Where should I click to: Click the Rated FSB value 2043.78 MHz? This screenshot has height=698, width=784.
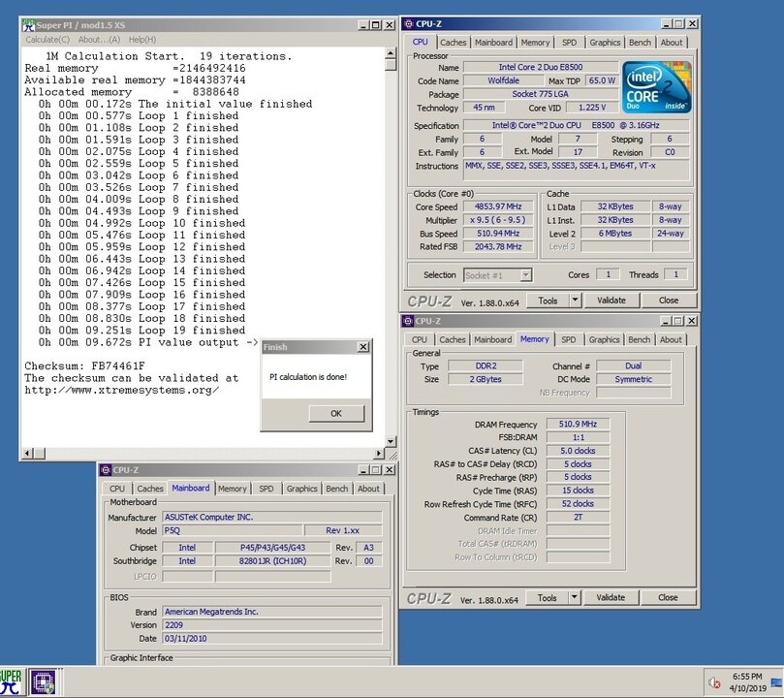coord(498,246)
